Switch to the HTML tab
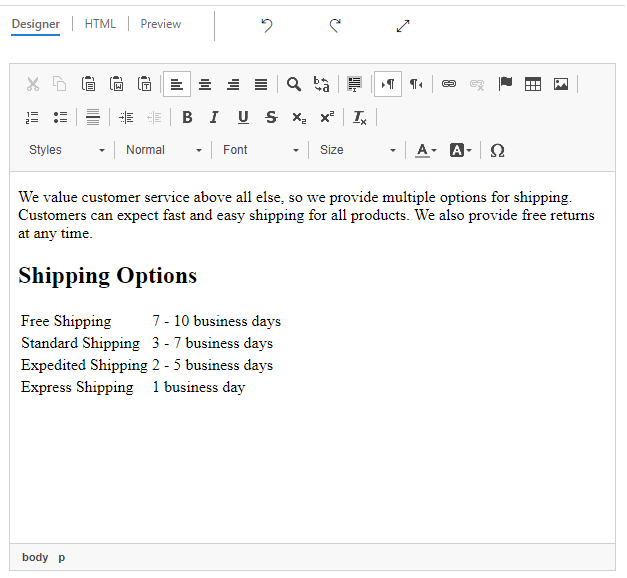Viewport: 627px width, 578px height. (x=100, y=24)
